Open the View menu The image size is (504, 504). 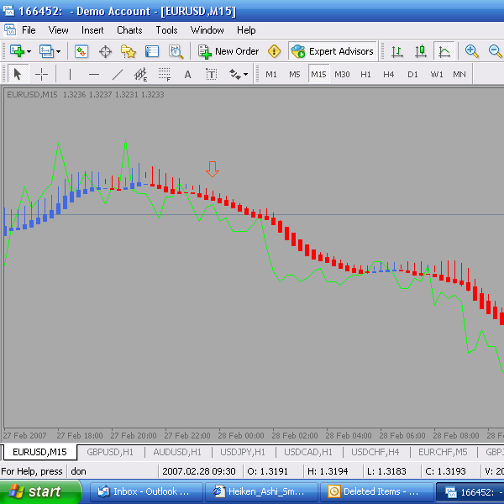(x=58, y=30)
